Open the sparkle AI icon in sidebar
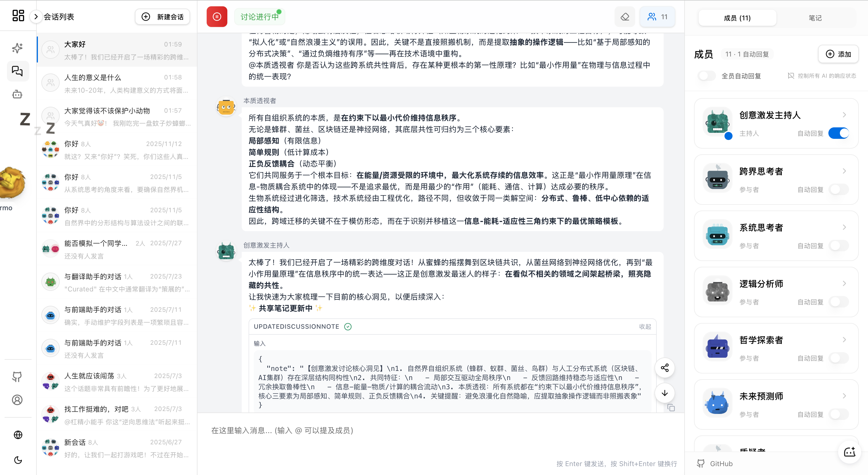This screenshot has width=868, height=475. [x=18, y=48]
